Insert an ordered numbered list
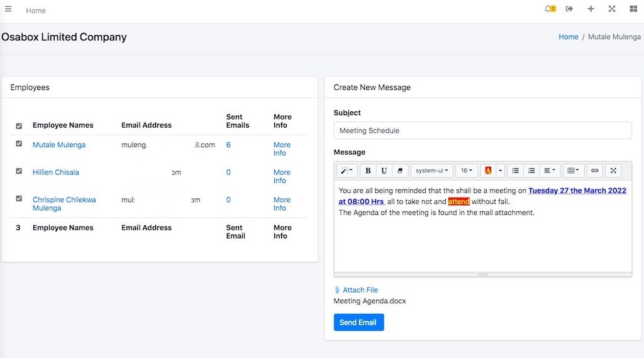This screenshot has width=644, height=358. tap(531, 171)
